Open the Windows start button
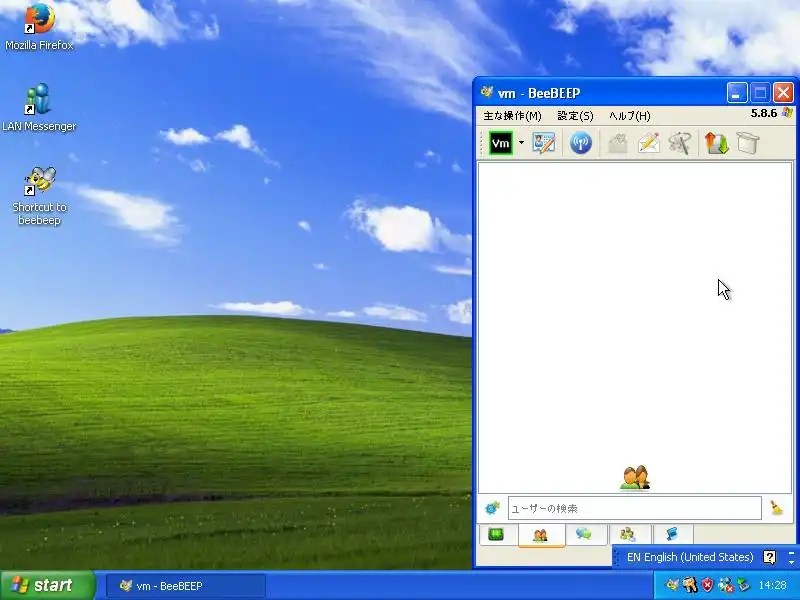Viewport: 800px width, 600px height. [47, 585]
